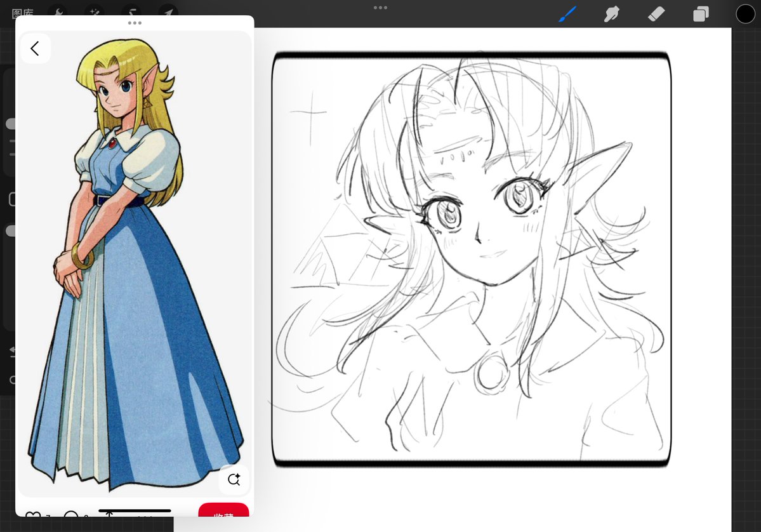
Task: Like the post with the heart icon
Action: pos(32,514)
